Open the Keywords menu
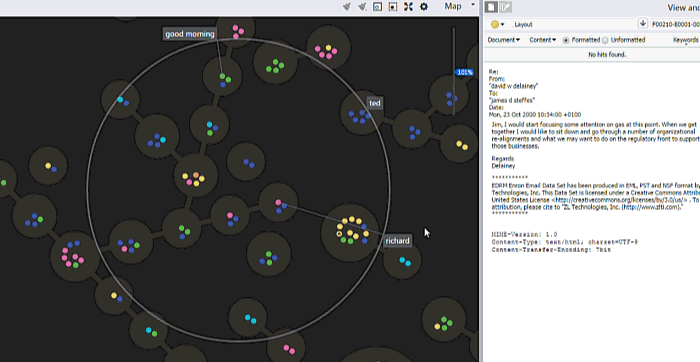 point(686,40)
